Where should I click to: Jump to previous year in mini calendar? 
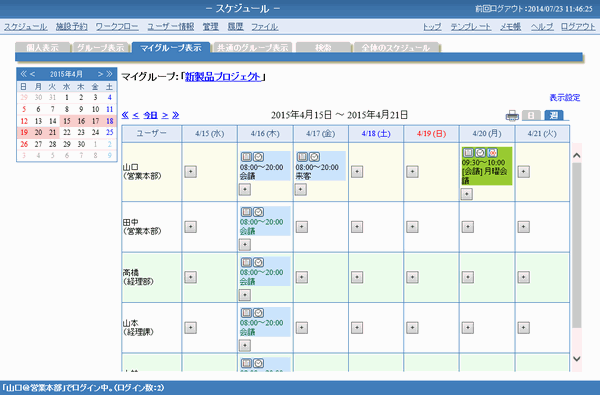pos(23,74)
